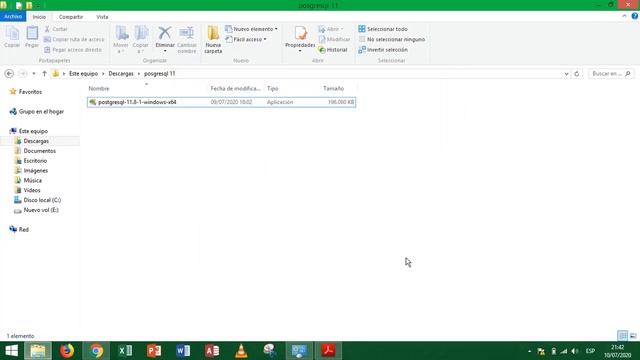640x360 pixels.
Task: Open the Historial command
Action: (x=333, y=49)
